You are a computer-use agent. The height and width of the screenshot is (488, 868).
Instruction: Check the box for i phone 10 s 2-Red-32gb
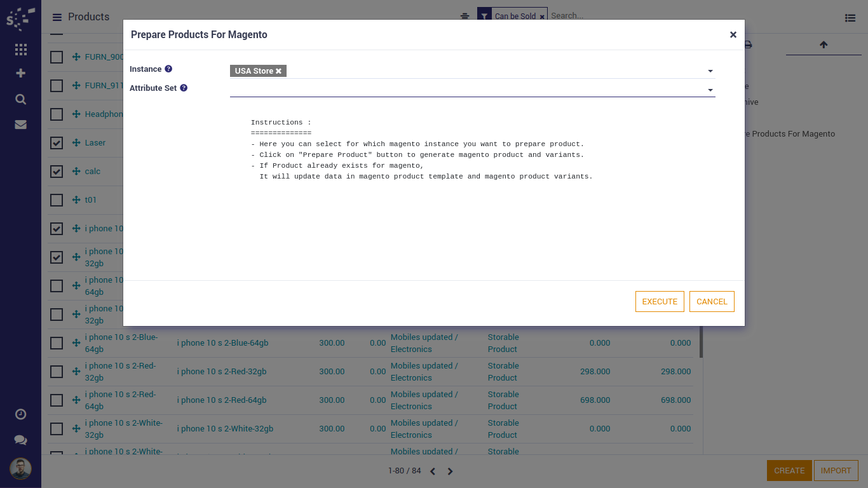(x=57, y=372)
